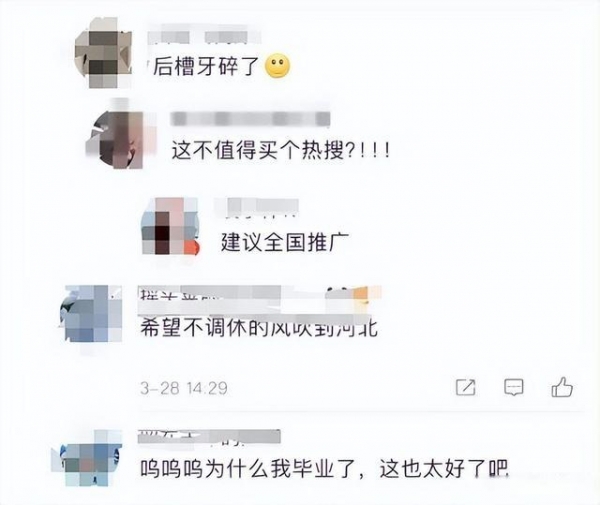Viewport: 600px width, 505px height.
Task: Open the blurred username above 这不值得买个热搜
Action: 250,118
